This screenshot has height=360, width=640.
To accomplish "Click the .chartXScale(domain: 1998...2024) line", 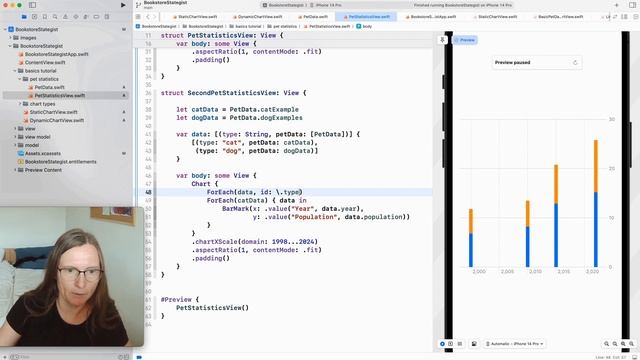I will pyautogui.click(x=255, y=242).
